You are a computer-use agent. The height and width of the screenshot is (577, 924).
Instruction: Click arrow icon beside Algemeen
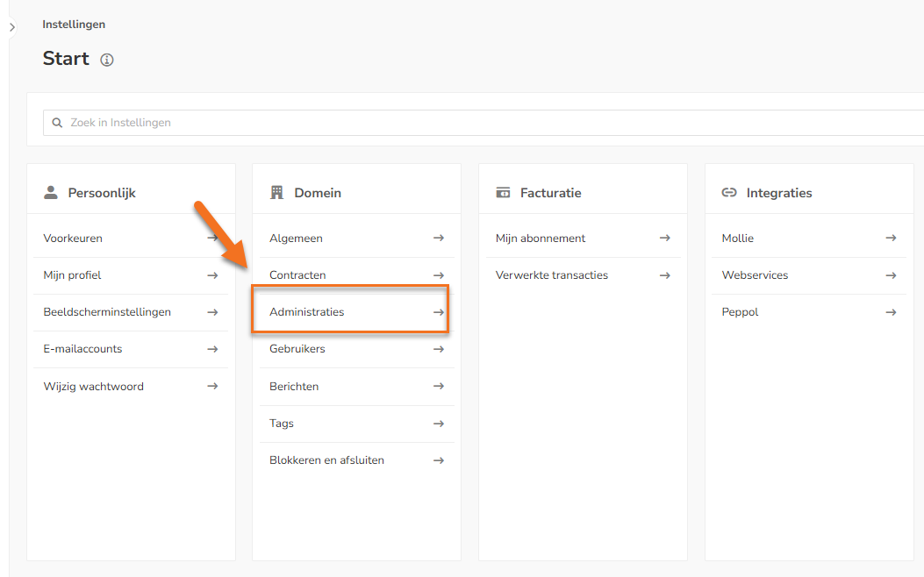[439, 238]
